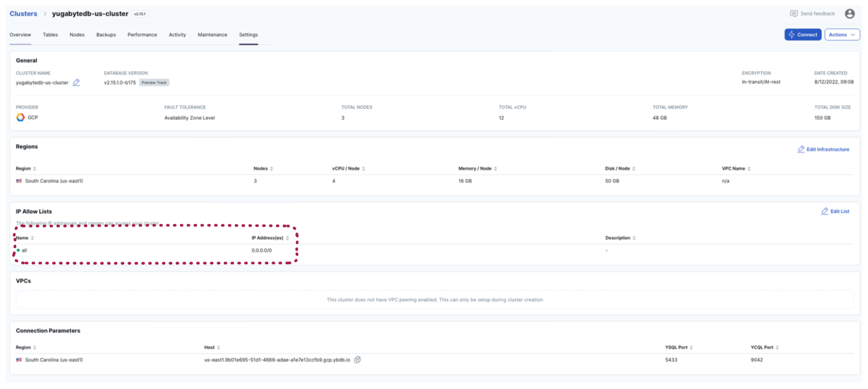Switch to the Overview tab
The image size is (868, 389).
[20, 35]
